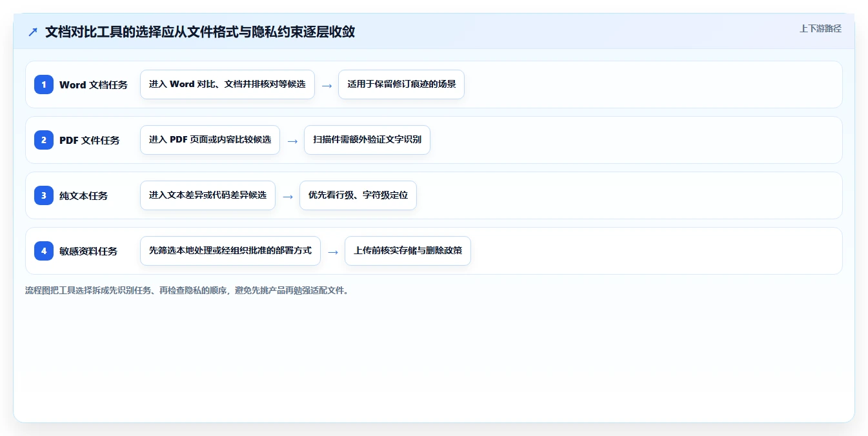Click the 进入 PDF 页面或内容比较候选 box
Screen dimensions: 868x436
point(210,140)
